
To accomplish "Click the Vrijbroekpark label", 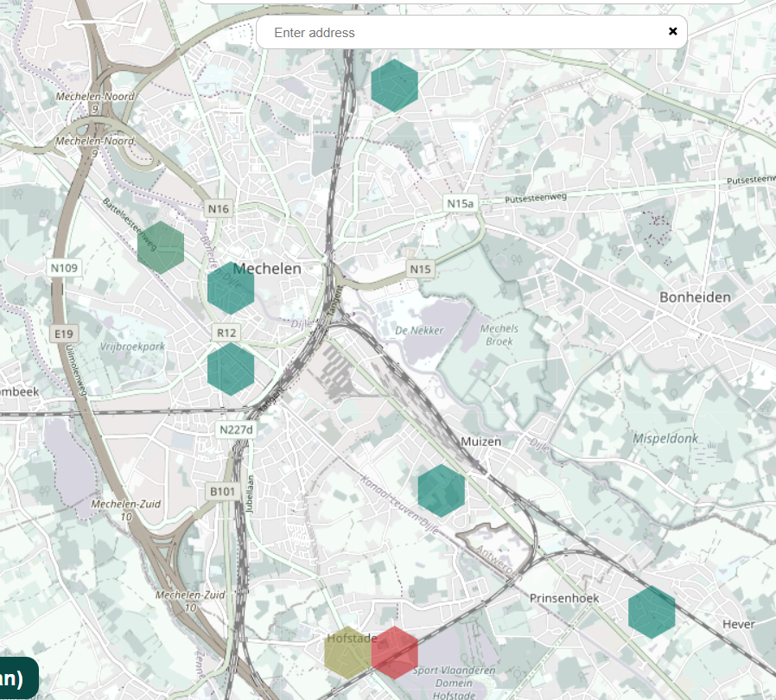I will pos(132,347).
